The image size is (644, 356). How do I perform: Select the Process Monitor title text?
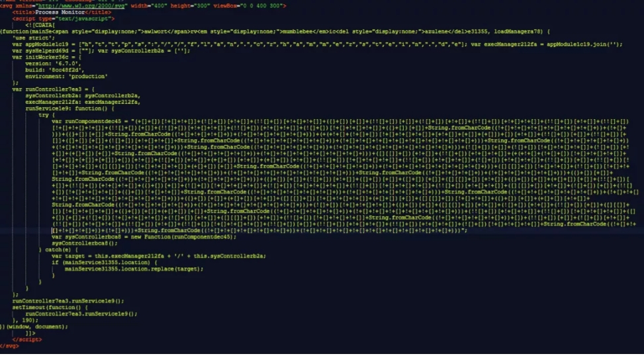[62, 13]
